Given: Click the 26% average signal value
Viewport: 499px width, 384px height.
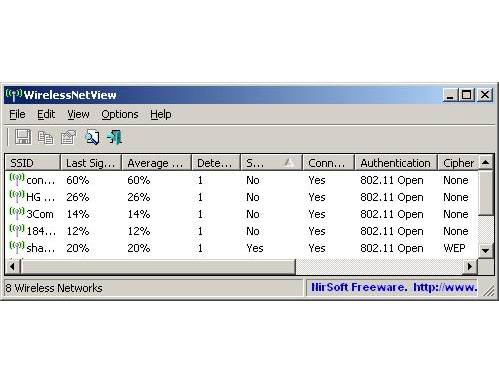Looking at the screenshot, I should click(x=139, y=197).
